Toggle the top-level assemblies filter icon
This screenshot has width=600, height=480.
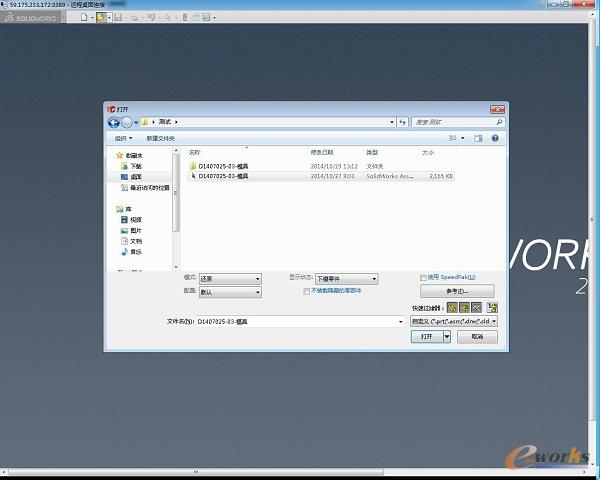click(x=492, y=307)
